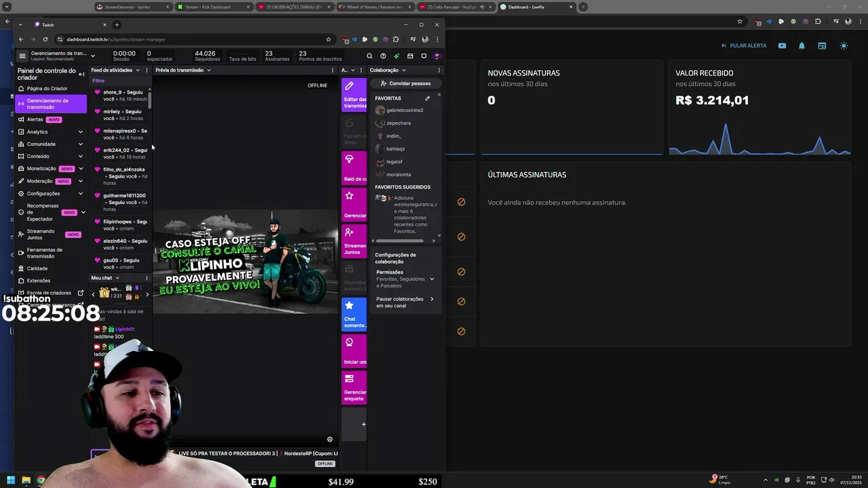This screenshot has height=488, width=868.
Task: Add a new quick action with plus tile
Action: (x=354, y=424)
